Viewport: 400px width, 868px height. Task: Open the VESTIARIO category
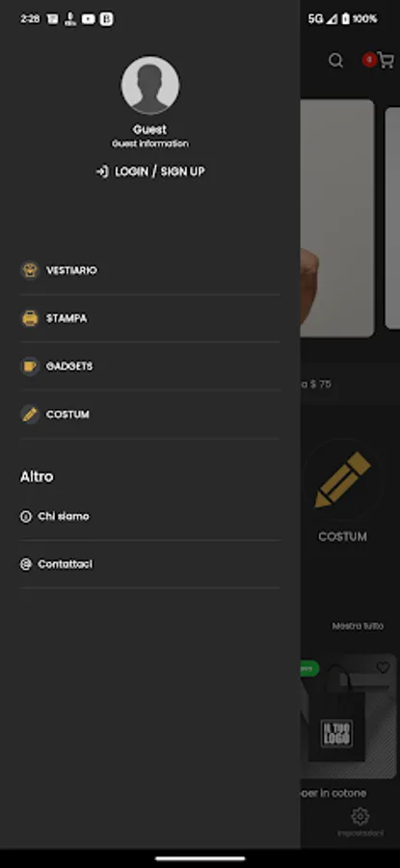coord(150,271)
